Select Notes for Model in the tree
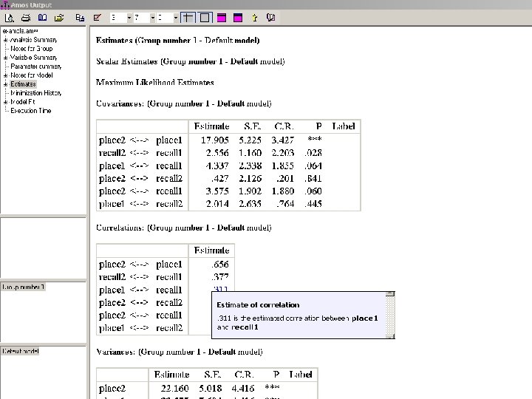 click(x=32, y=75)
